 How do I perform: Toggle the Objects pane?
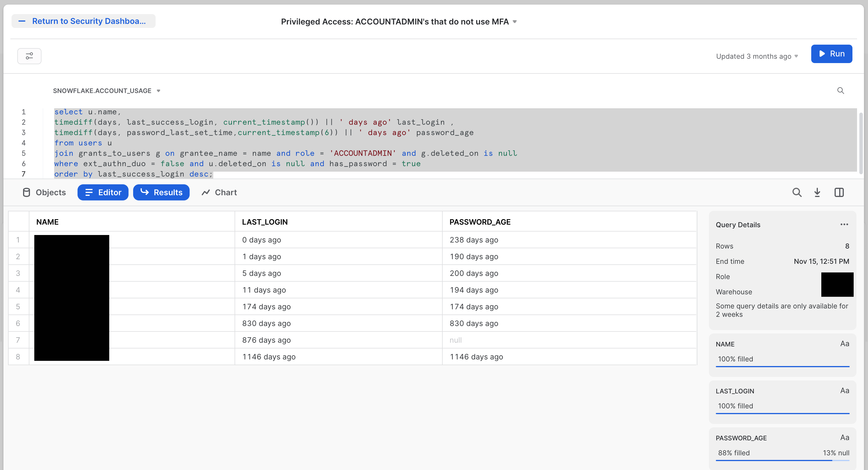pyautogui.click(x=44, y=193)
